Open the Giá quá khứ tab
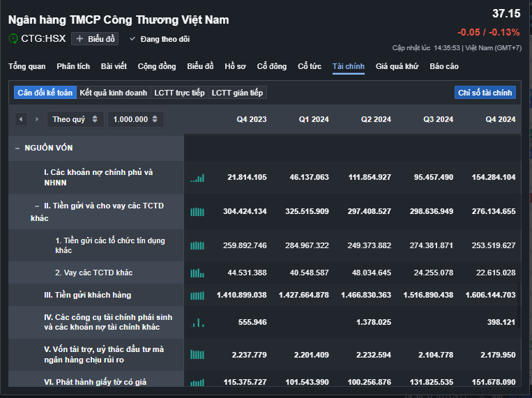 pyautogui.click(x=397, y=66)
